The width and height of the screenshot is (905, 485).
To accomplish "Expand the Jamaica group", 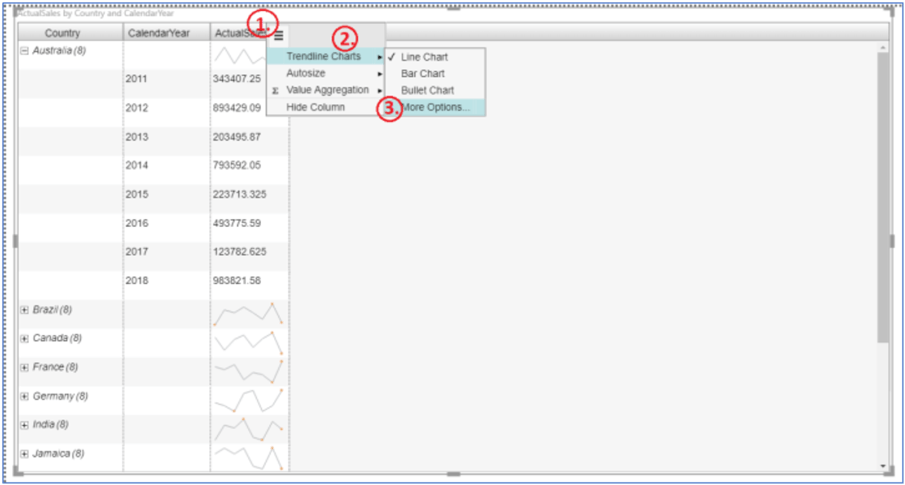I will 25,454.
